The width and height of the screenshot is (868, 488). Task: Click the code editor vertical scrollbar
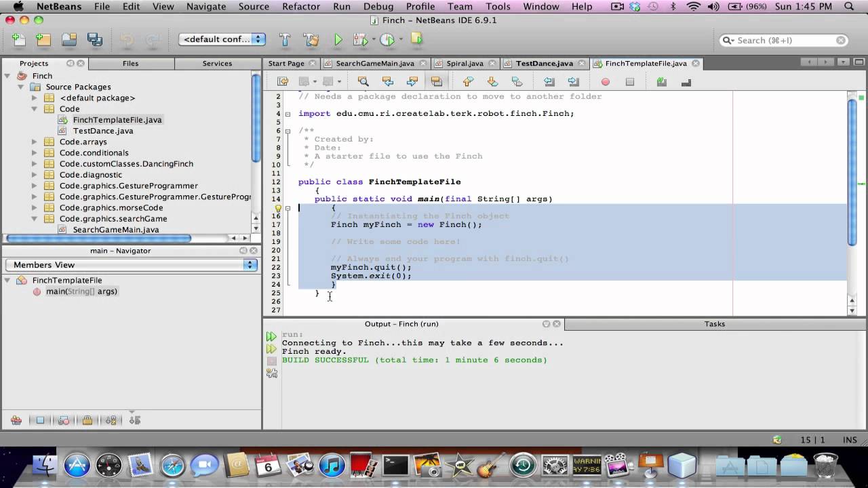pyautogui.click(x=852, y=173)
